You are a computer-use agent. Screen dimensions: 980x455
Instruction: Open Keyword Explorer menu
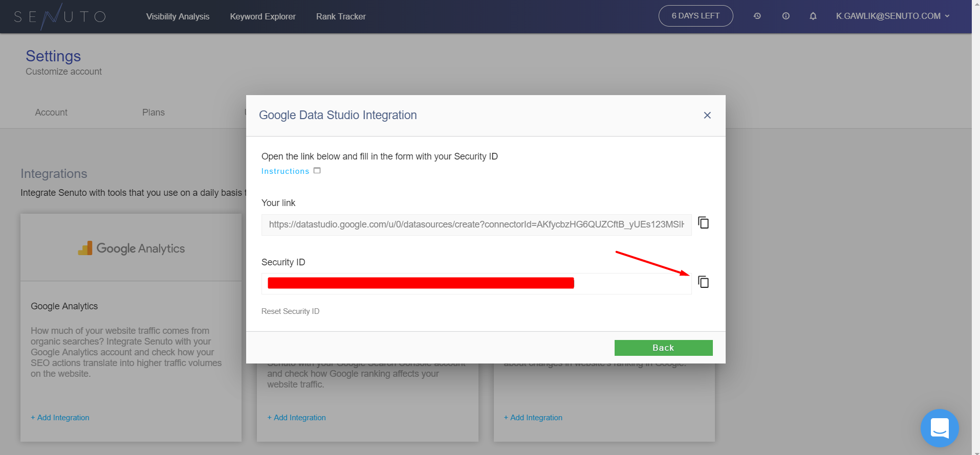point(263,16)
